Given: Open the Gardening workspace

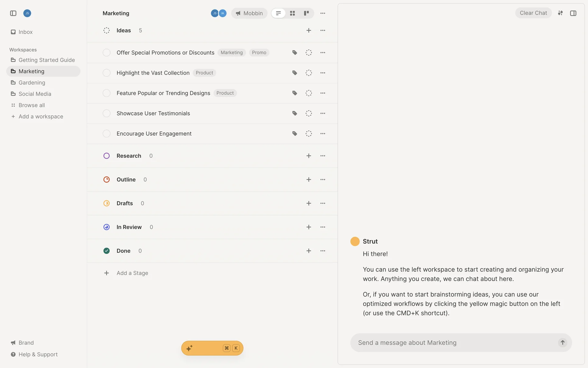Looking at the screenshot, I should pyautogui.click(x=32, y=82).
